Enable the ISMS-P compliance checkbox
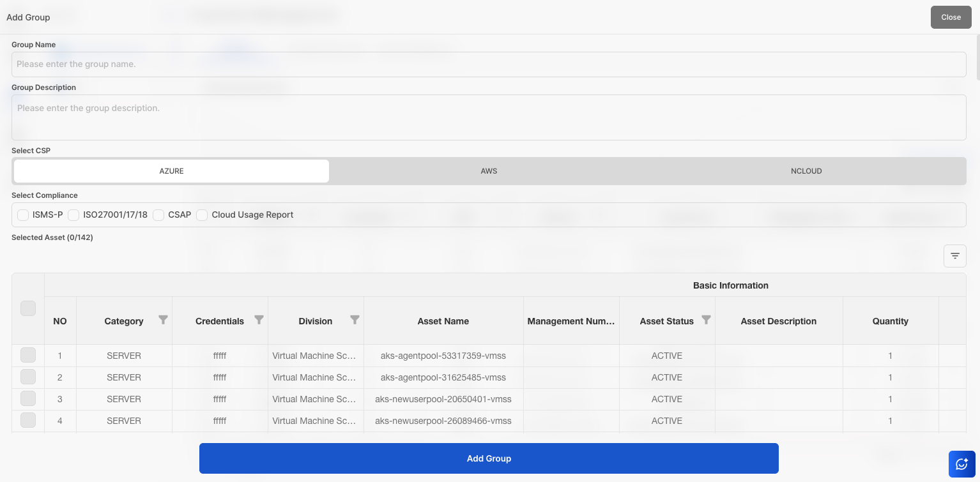This screenshot has width=980, height=482. tap(23, 215)
